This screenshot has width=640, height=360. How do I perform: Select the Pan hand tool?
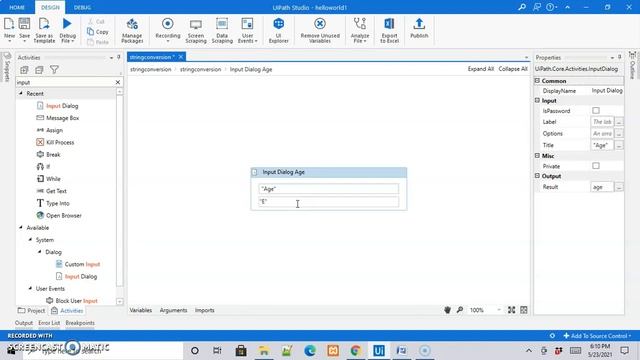[x=447, y=310]
